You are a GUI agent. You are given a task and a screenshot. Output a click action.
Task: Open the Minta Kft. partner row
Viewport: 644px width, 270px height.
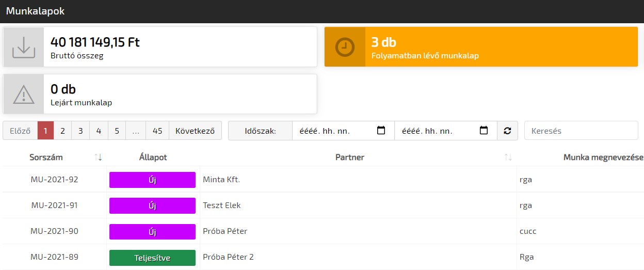222,180
